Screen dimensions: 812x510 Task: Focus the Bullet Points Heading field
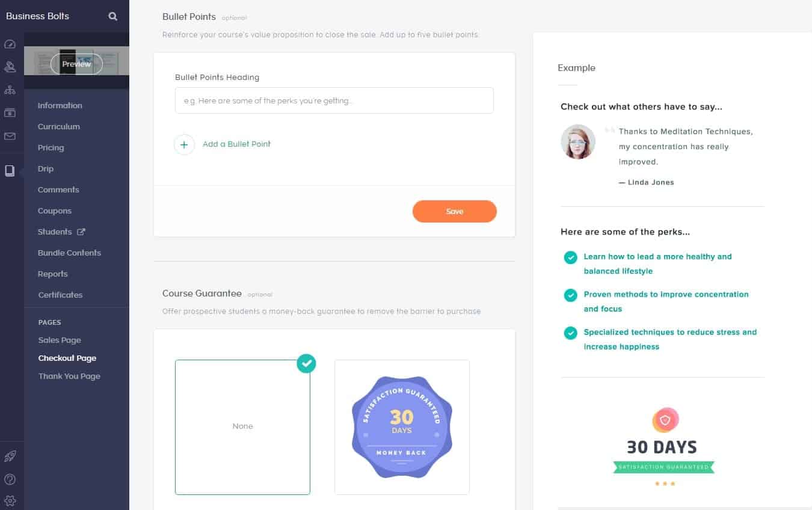pos(334,101)
